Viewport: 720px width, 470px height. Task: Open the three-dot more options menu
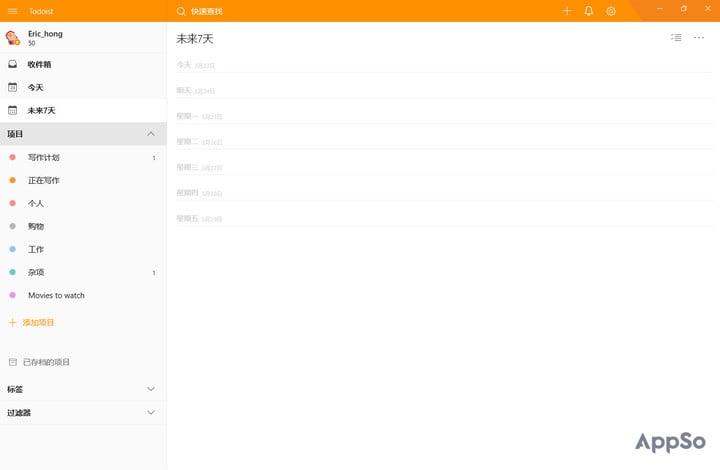tap(699, 38)
